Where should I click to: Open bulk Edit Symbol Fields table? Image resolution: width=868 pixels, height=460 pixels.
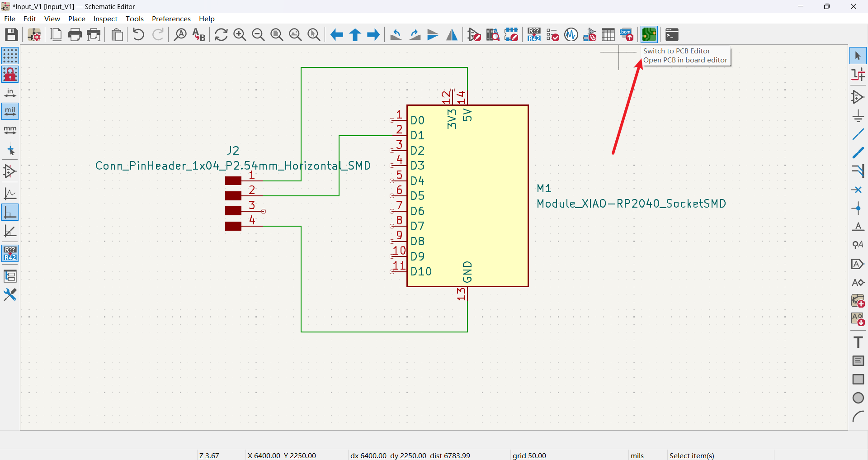(x=608, y=34)
